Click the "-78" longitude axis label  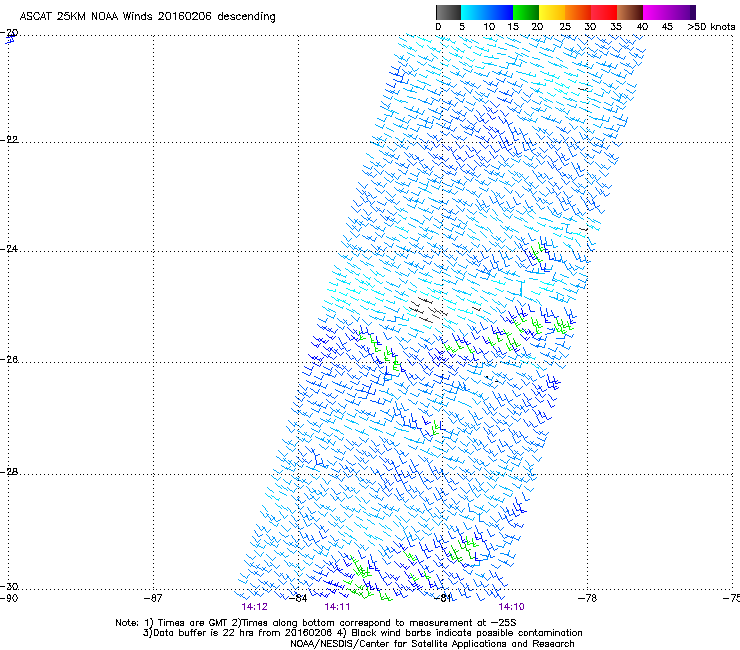[x=587, y=598]
